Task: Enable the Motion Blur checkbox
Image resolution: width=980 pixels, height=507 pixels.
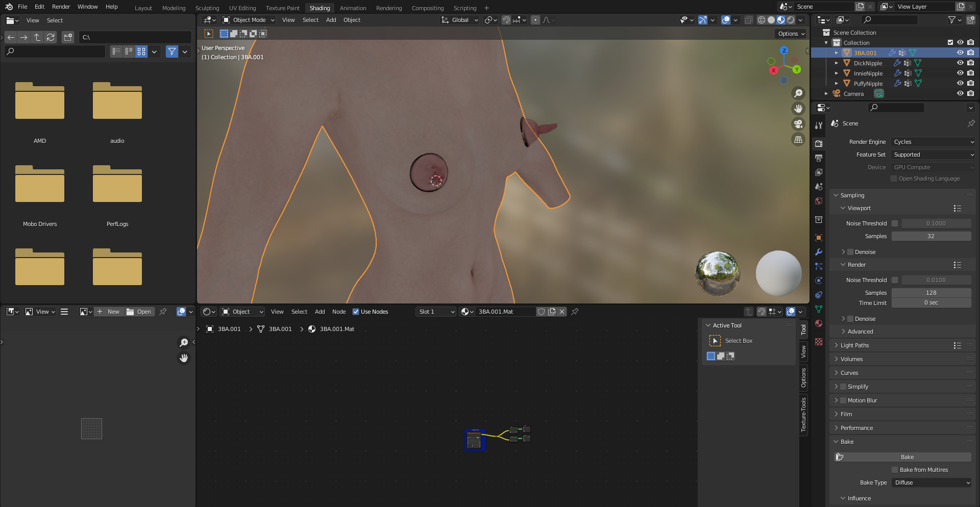Action: pyautogui.click(x=843, y=400)
